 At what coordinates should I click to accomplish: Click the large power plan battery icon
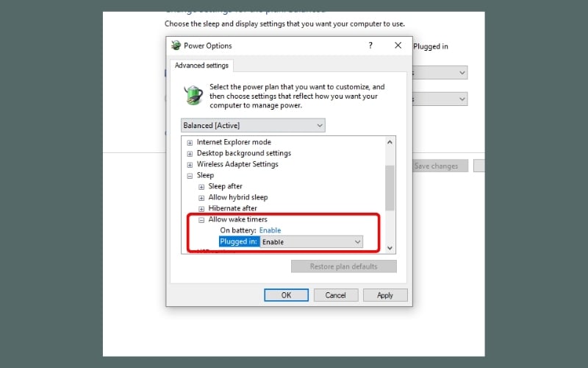click(193, 95)
